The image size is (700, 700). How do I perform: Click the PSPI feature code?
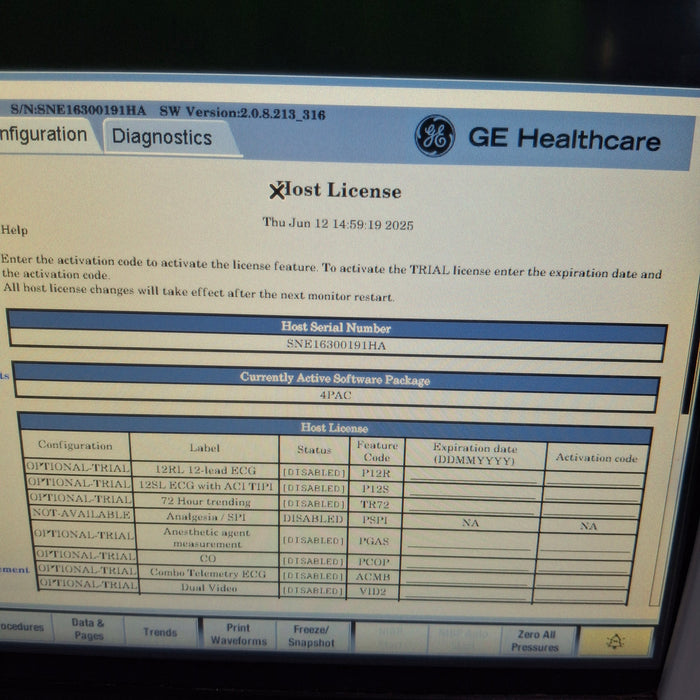[x=375, y=520]
